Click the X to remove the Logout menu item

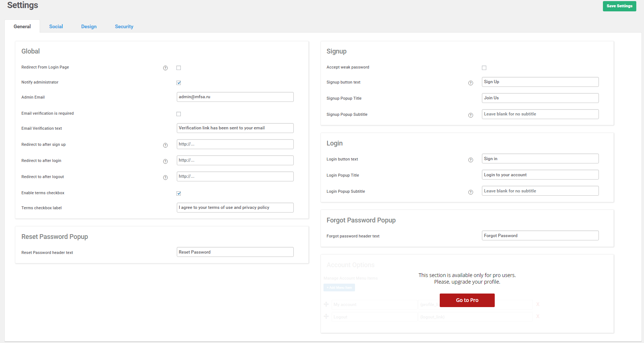(x=538, y=316)
